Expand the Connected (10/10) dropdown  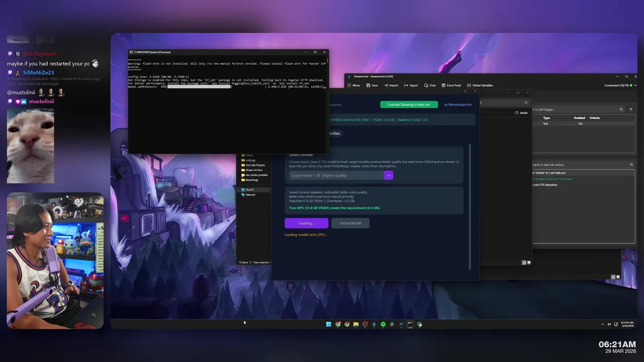[x=635, y=85]
